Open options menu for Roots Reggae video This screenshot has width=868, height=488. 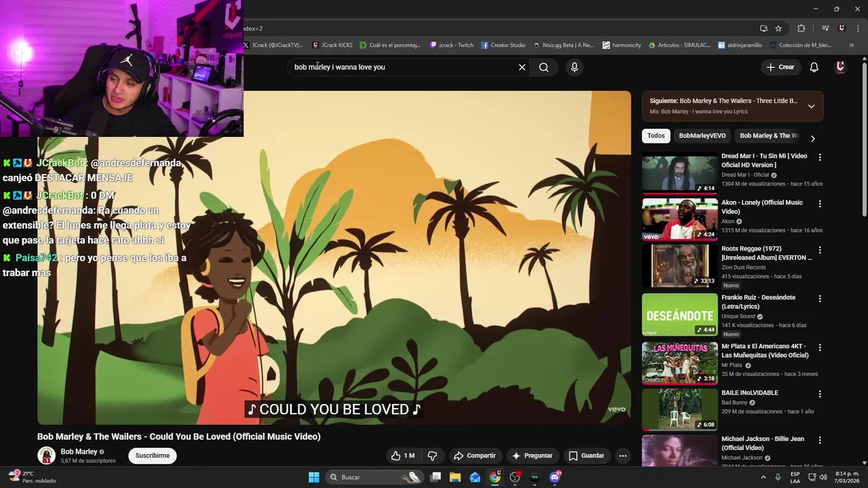point(820,249)
